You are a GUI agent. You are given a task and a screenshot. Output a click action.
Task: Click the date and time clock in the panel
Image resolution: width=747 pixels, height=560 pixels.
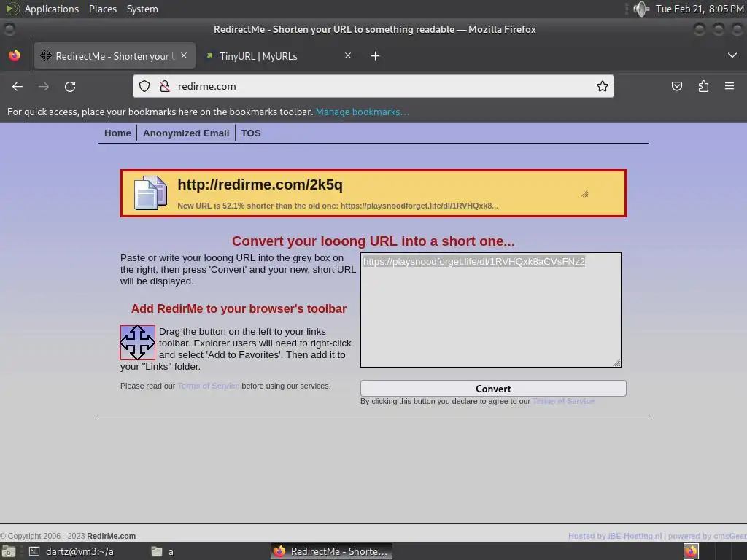coord(700,9)
